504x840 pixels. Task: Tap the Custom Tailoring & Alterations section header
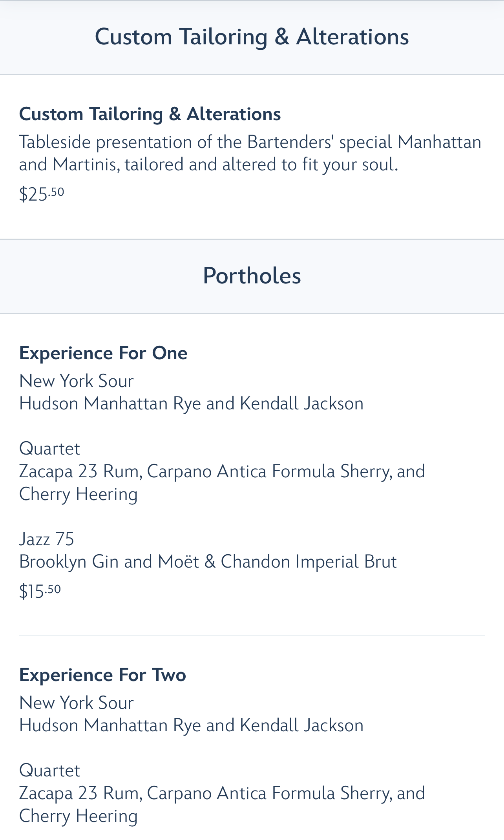[x=252, y=37]
